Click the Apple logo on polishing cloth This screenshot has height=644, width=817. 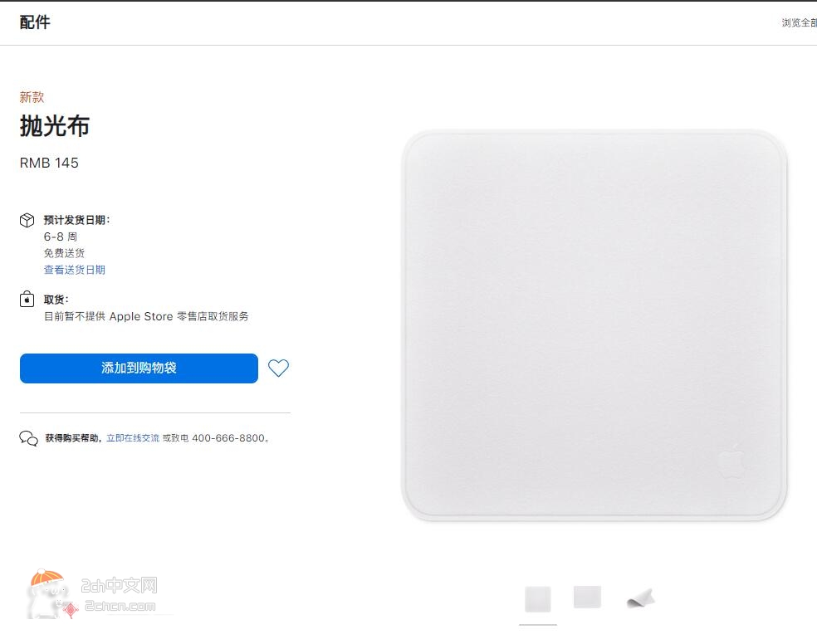coord(732,461)
